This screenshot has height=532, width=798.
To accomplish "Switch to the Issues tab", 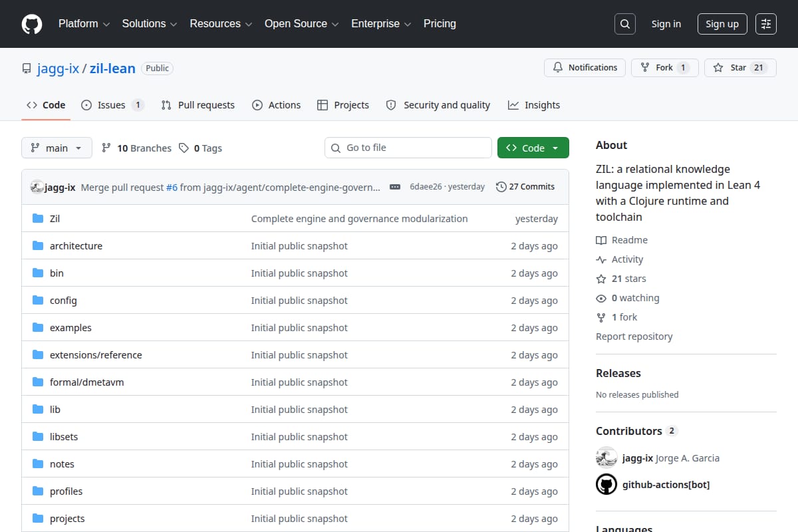I will tap(112, 105).
